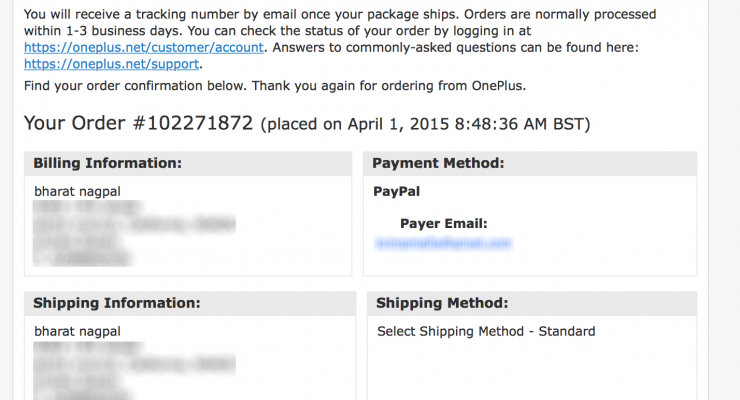
Task: Click the Your Order #102271872 heading
Action: click(x=138, y=124)
